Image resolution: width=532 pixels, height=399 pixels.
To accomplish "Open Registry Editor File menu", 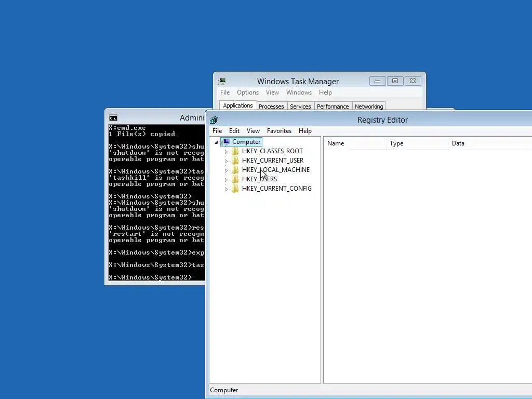I will pyautogui.click(x=217, y=131).
